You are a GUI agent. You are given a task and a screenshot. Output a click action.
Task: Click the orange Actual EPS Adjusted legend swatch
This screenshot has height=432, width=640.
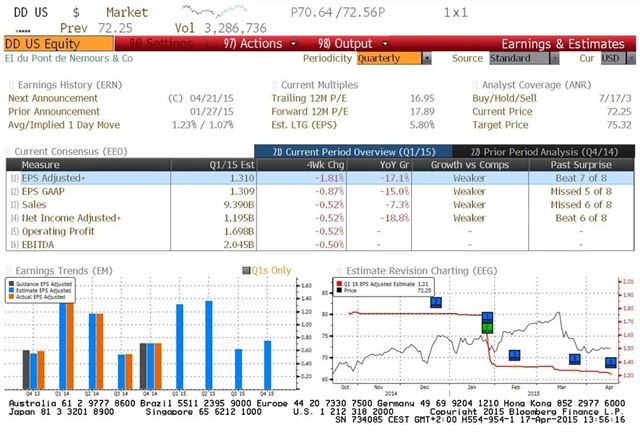click(14, 297)
